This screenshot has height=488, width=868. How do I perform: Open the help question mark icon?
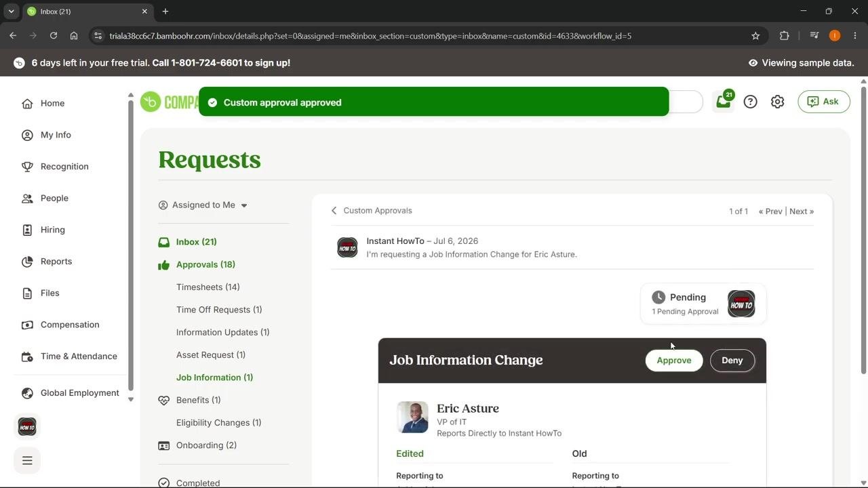pyautogui.click(x=750, y=102)
